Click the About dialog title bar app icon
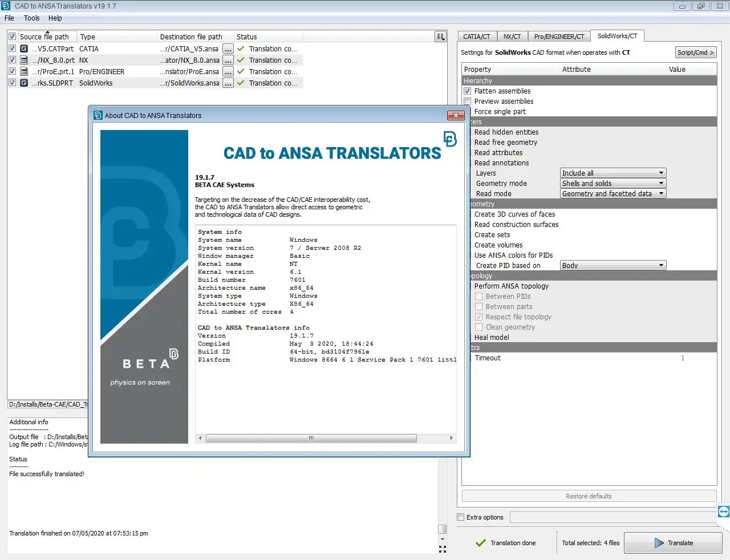Screen dimensions: 730x560 [x=98, y=115]
